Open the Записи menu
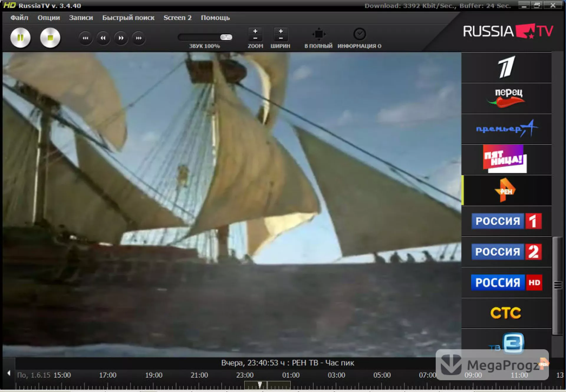Image resolution: width=566 pixels, height=392 pixels. 81,18
